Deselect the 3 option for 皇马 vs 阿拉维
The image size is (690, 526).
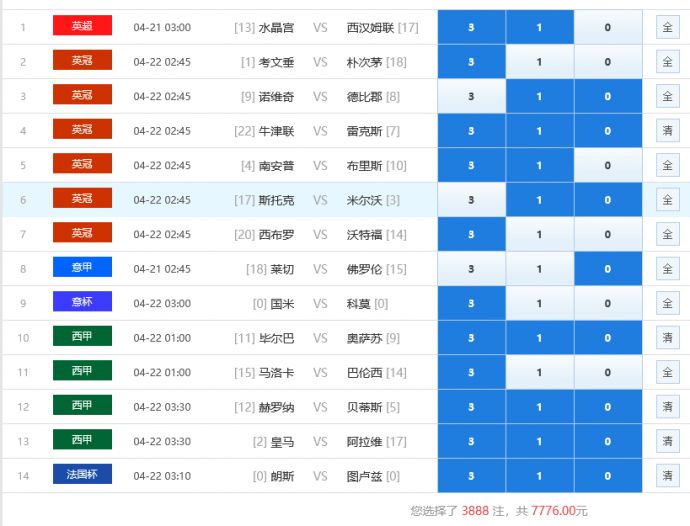471,441
